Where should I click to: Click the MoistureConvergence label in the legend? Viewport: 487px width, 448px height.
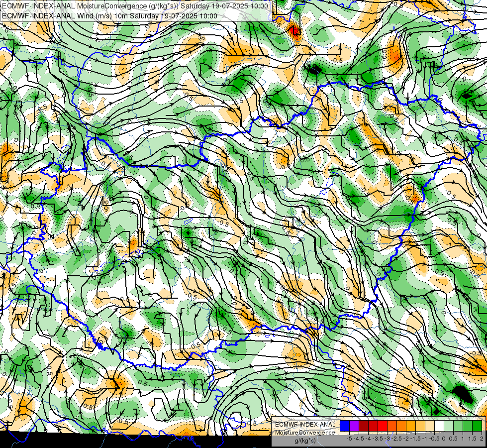305,433
